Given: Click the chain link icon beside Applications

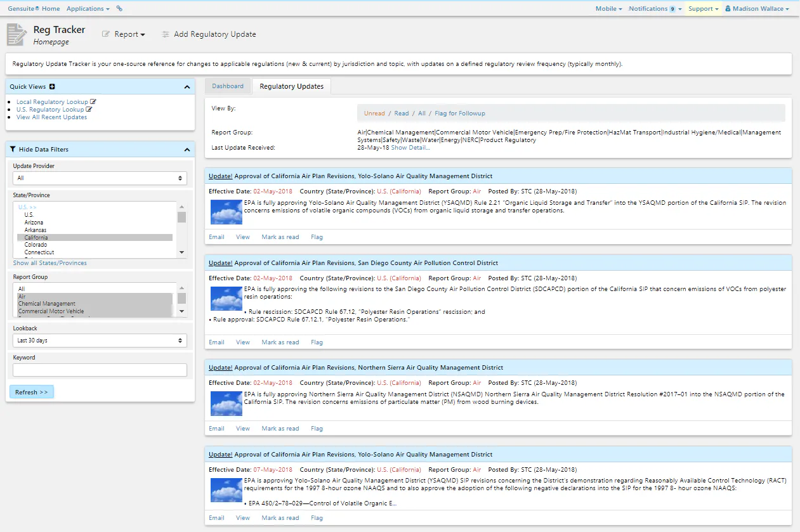Looking at the screenshot, I should 119,8.
